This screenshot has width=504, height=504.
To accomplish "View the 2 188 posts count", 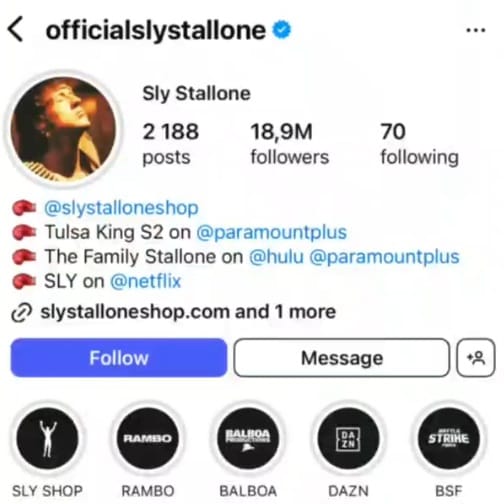I will [171, 143].
